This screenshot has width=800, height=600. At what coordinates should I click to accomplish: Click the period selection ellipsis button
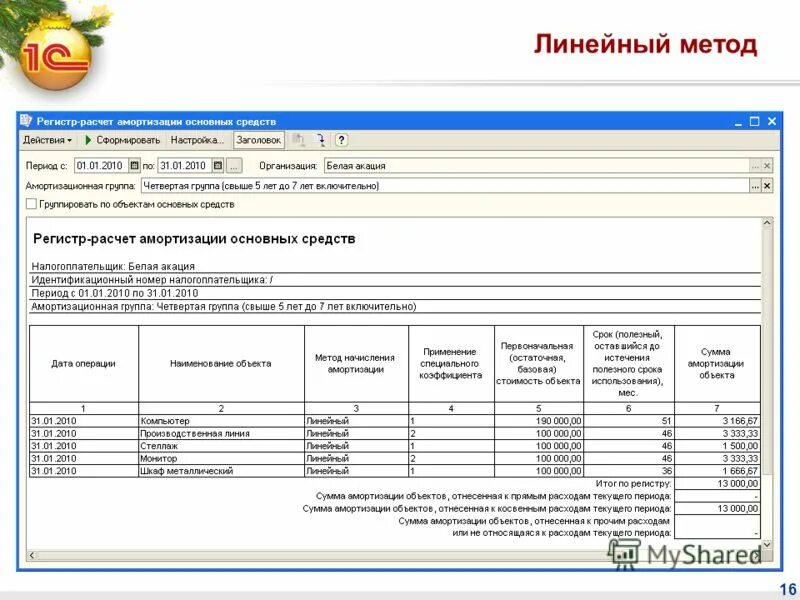tap(234, 166)
